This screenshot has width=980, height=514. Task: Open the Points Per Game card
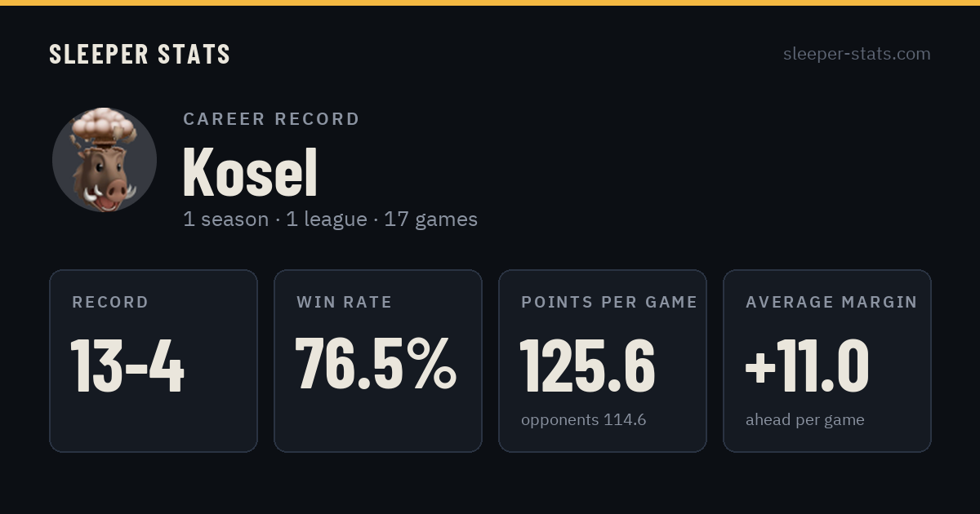pyautogui.click(x=603, y=361)
